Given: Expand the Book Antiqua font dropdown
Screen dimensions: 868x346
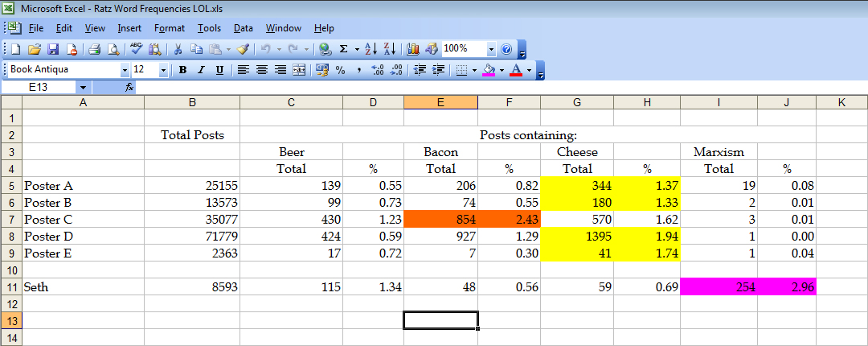Looking at the screenshot, I should (125, 70).
